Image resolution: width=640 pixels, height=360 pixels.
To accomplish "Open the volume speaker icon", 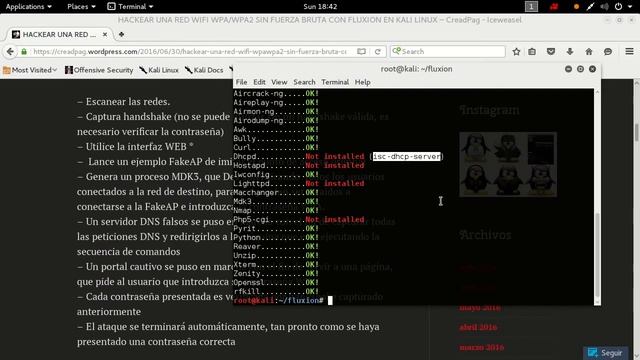I will (x=604, y=7).
